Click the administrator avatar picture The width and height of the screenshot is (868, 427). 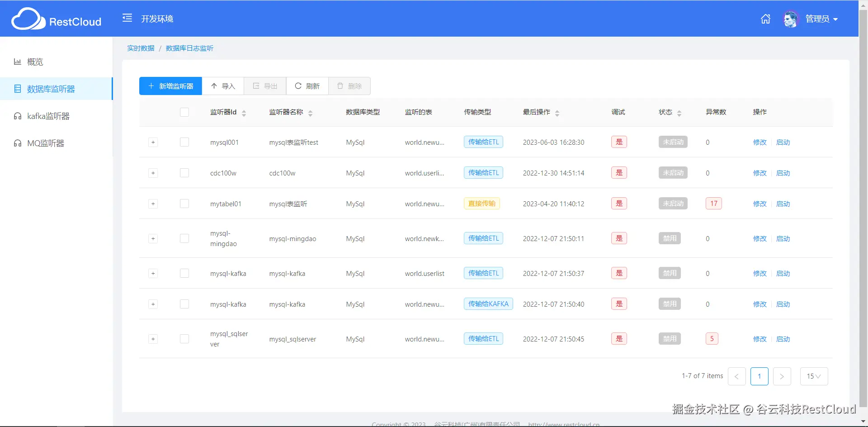(791, 19)
